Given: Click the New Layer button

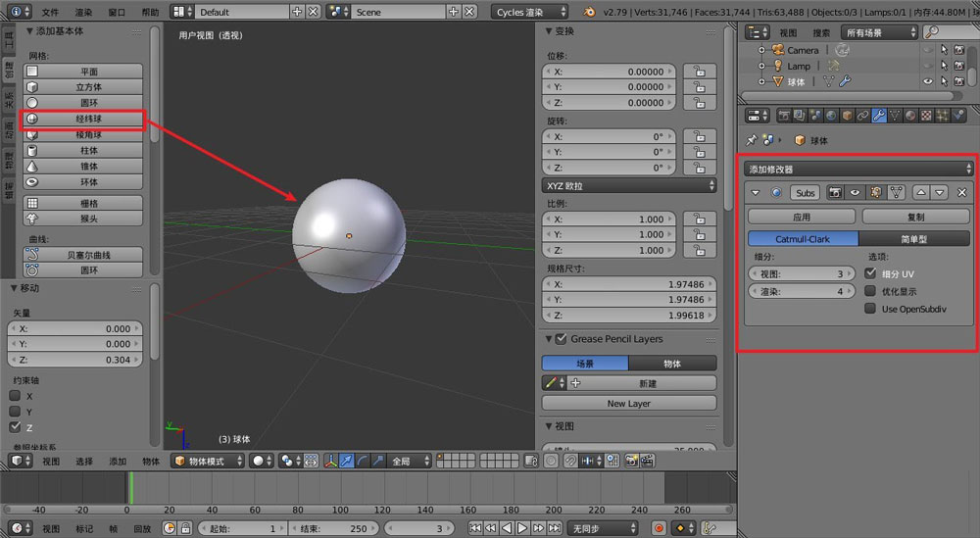Looking at the screenshot, I should pyautogui.click(x=629, y=403).
